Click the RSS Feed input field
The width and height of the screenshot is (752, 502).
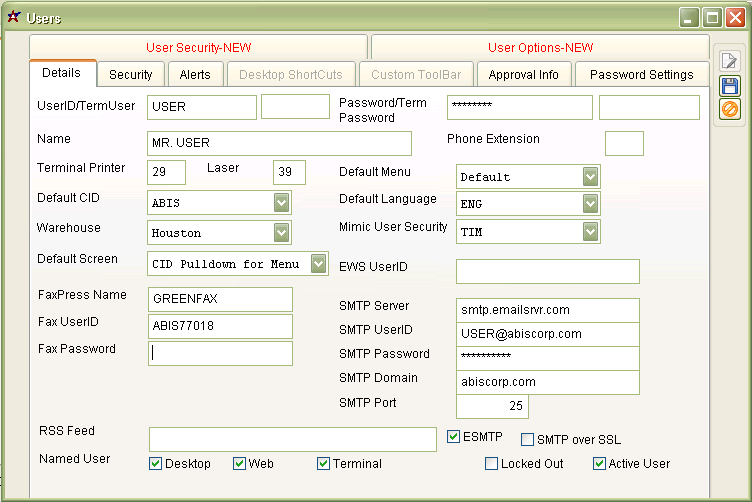[292, 440]
